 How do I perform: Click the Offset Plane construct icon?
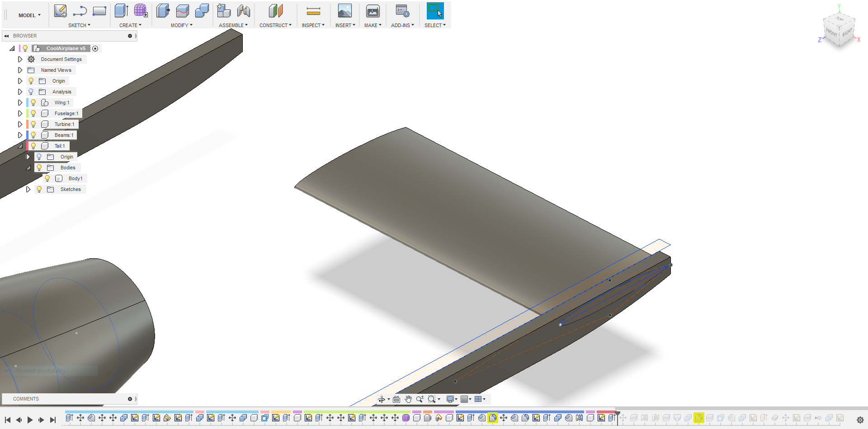[x=276, y=11]
